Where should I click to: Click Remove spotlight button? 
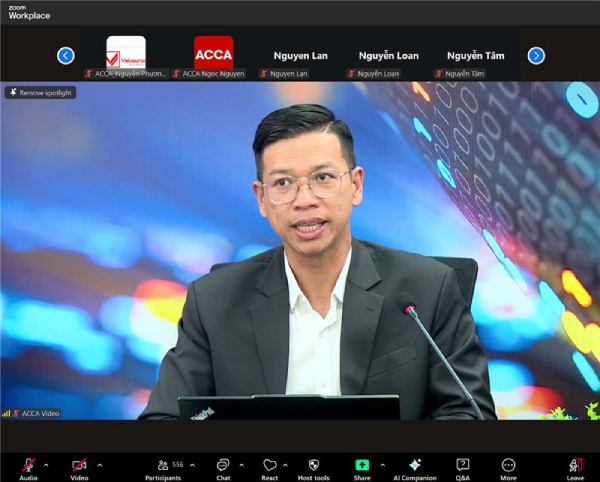pyautogui.click(x=40, y=92)
